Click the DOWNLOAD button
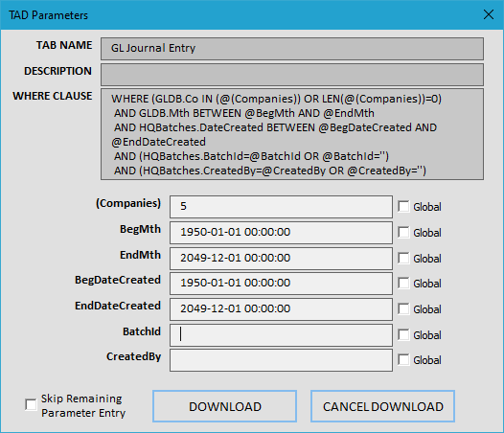 pos(224,406)
